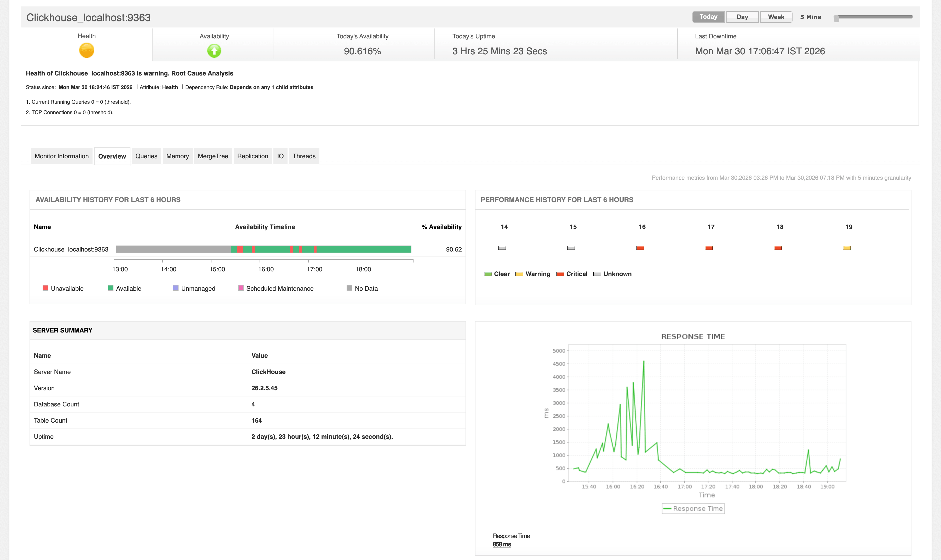Screen dimensions: 941x560
Task: Click the Status since timestamp
Action: pyautogui.click(x=95, y=87)
